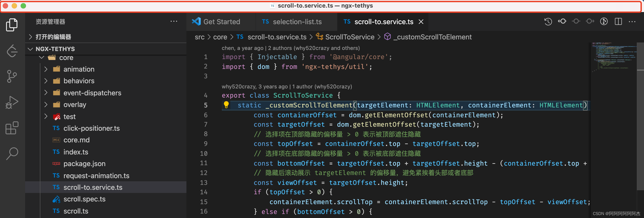Open file history clock icon
Viewport: 644px width, 218px height.
click(548, 22)
